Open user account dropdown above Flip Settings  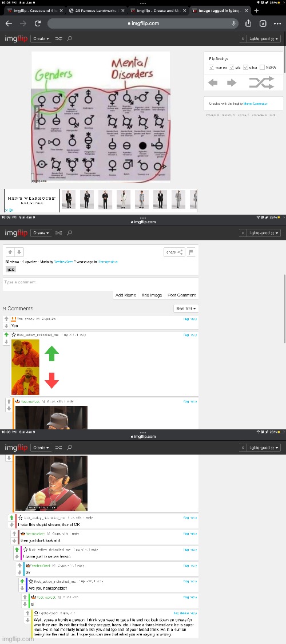tap(264, 38)
